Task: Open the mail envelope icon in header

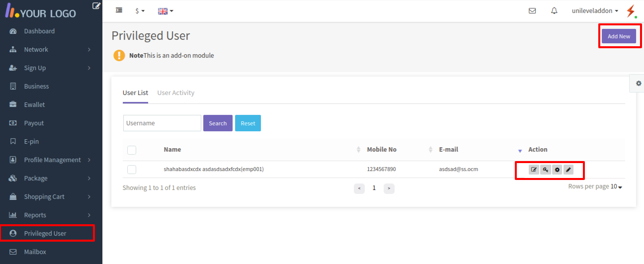Action: coord(532,10)
